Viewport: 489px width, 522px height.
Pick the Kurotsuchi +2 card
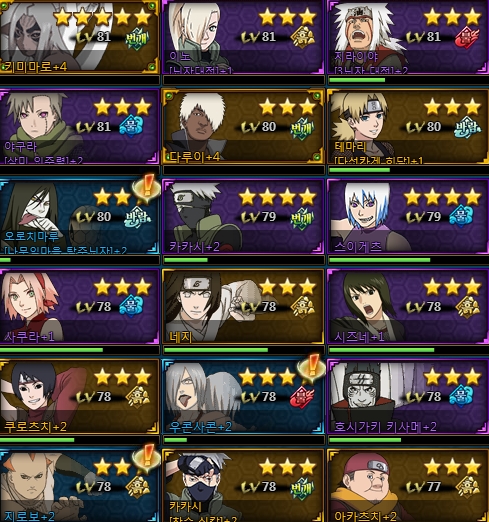79,397
